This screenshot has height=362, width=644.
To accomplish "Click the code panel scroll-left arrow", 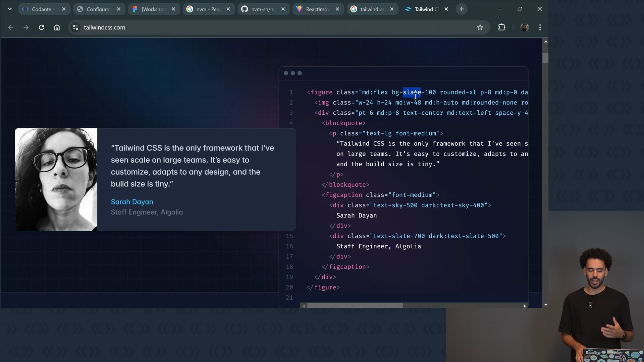I will click(x=304, y=306).
